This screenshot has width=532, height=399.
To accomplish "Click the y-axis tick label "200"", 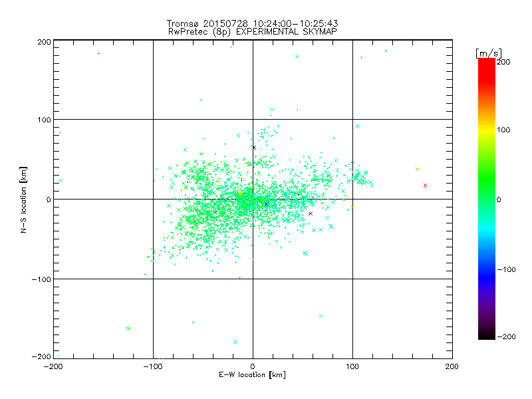I will [44, 42].
